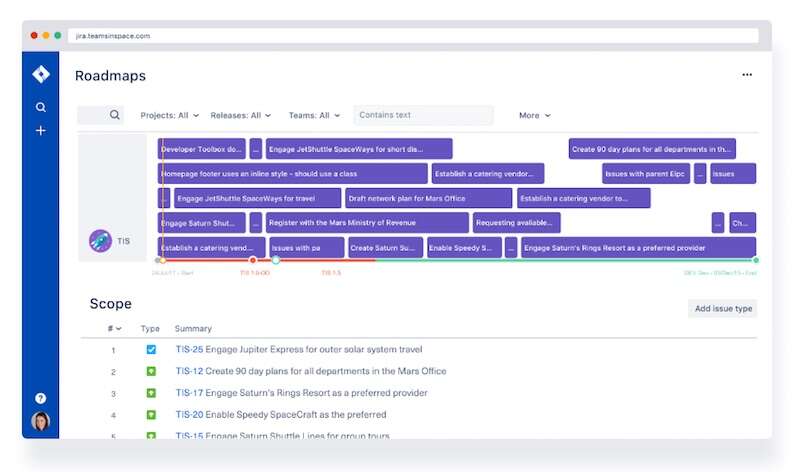Click the magnifier icon in the filter search box

(x=115, y=115)
